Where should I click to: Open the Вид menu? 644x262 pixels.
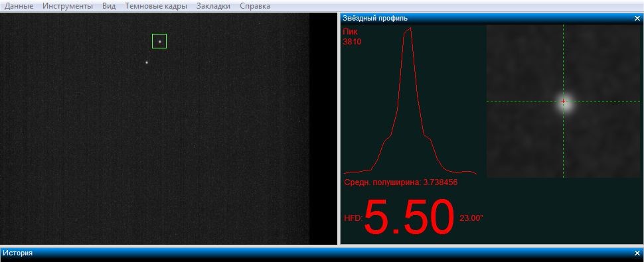(109, 6)
